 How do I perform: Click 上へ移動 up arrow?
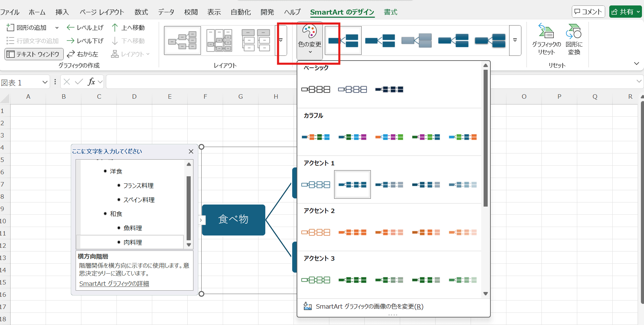coord(115,28)
